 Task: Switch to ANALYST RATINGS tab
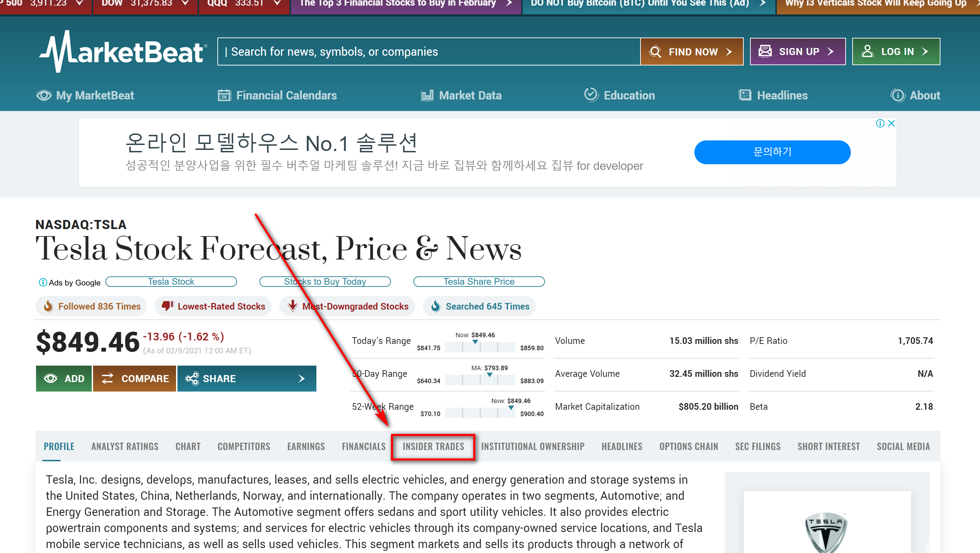click(125, 447)
